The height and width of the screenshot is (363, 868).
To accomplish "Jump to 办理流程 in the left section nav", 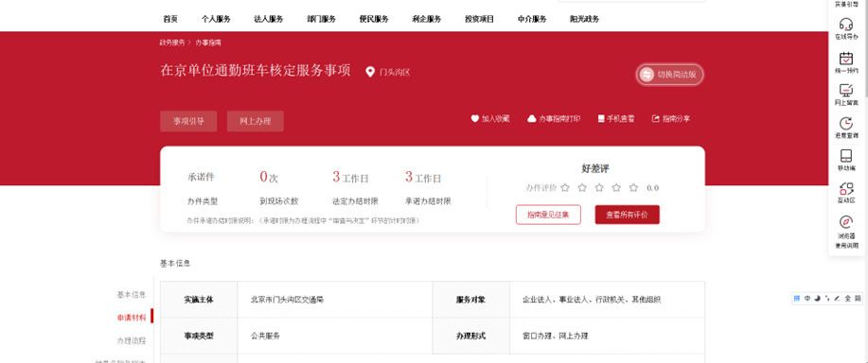I will pyautogui.click(x=132, y=341).
